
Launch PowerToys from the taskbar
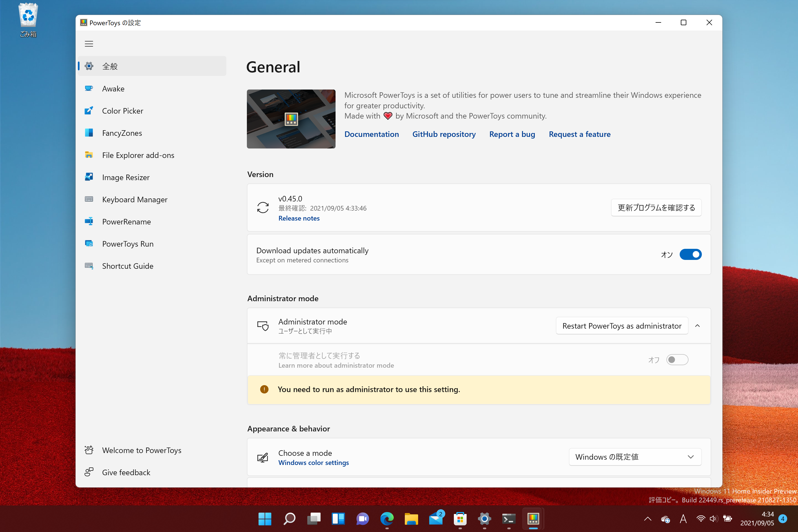point(533,519)
